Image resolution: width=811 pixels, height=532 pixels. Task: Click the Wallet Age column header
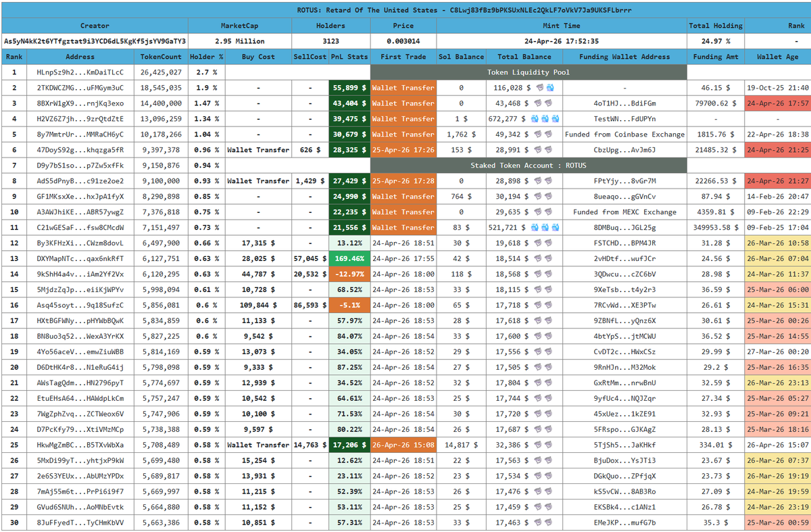tap(777, 57)
